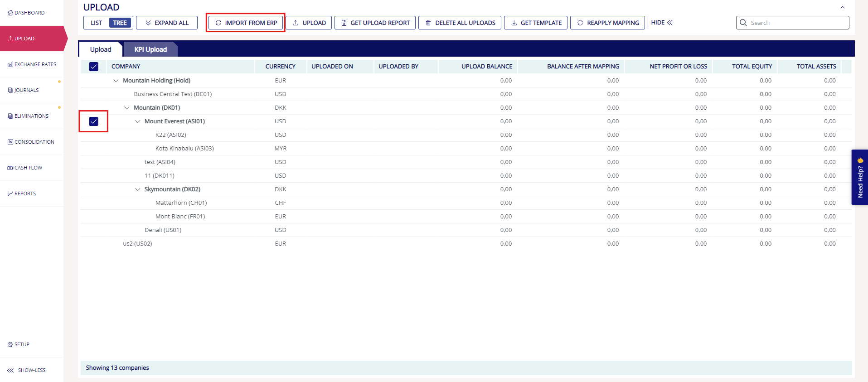Click Get Template button
The height and width of the screenshot is (382, 868).
tap(536, 23)
